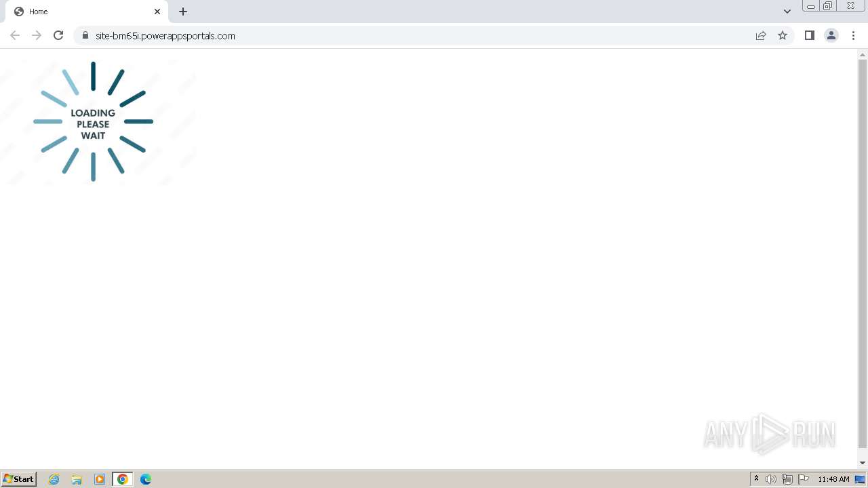Show hidden system tray icons
The width and height of the screenshot is (868, 488).
tap(757, 479)
